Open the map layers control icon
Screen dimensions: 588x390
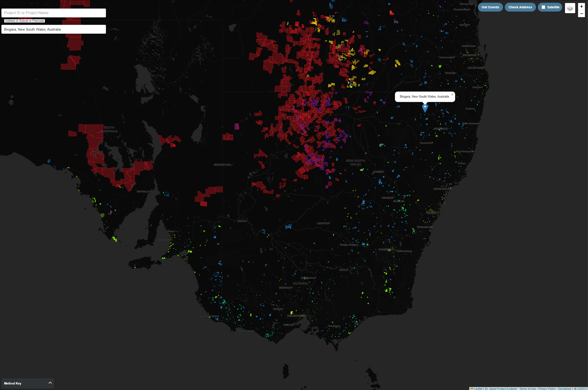pos(570,8)
